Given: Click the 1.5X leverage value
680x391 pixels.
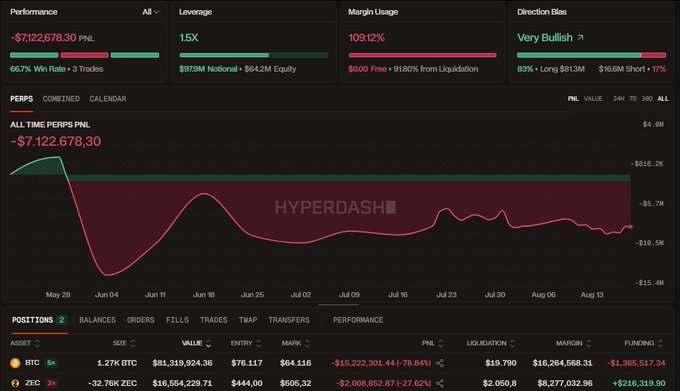Looking at the screenshot, I should click(x=189, y=38).
